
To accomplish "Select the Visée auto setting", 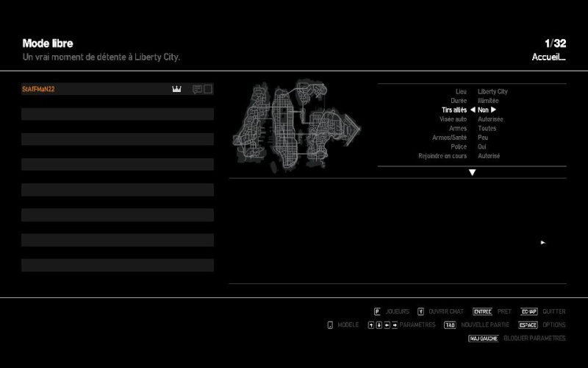I will pyautogui.click(x=453, y=119).
